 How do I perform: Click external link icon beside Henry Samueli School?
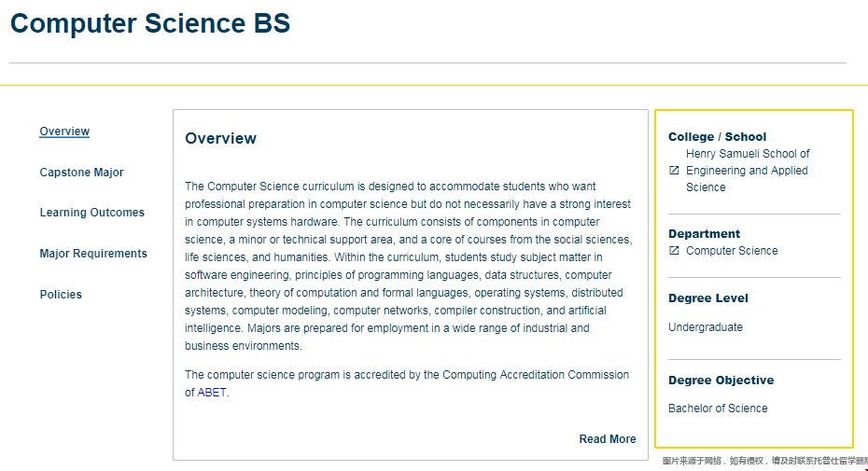(x=674, y=171)
